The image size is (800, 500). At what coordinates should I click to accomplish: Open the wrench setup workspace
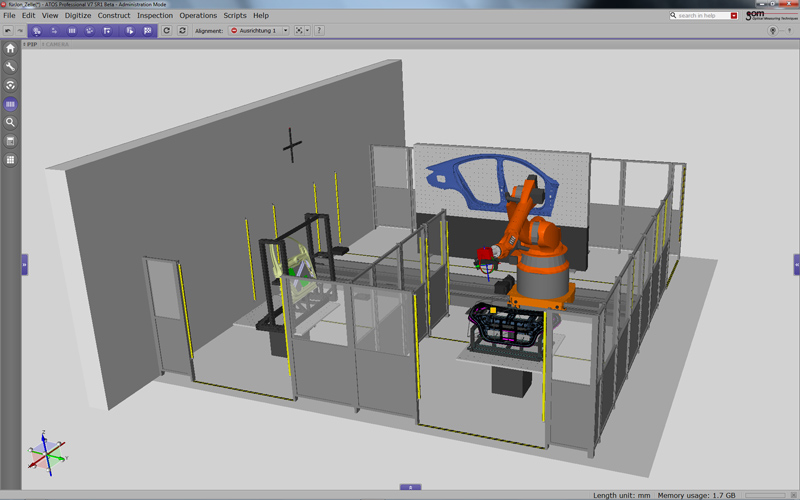tap(11, 67)
